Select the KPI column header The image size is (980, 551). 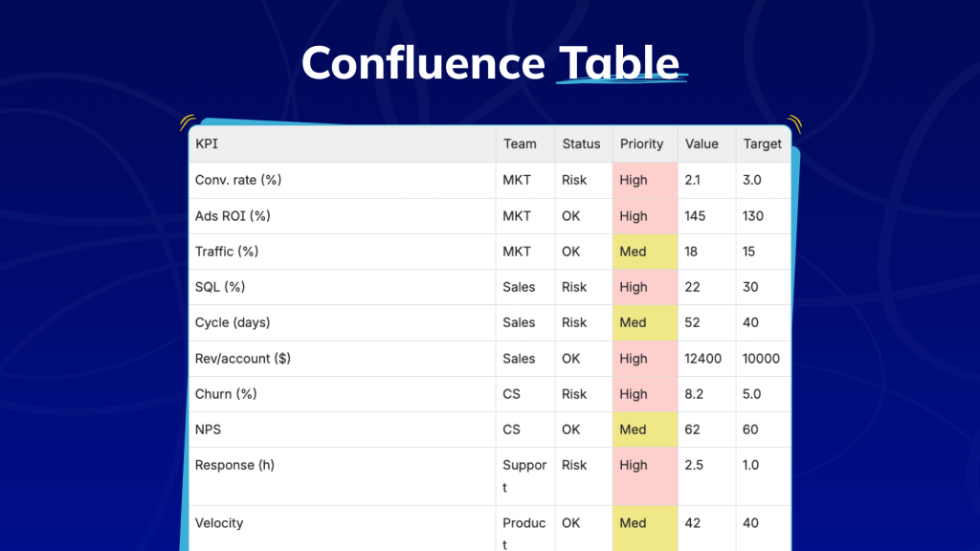coord(204,143)
